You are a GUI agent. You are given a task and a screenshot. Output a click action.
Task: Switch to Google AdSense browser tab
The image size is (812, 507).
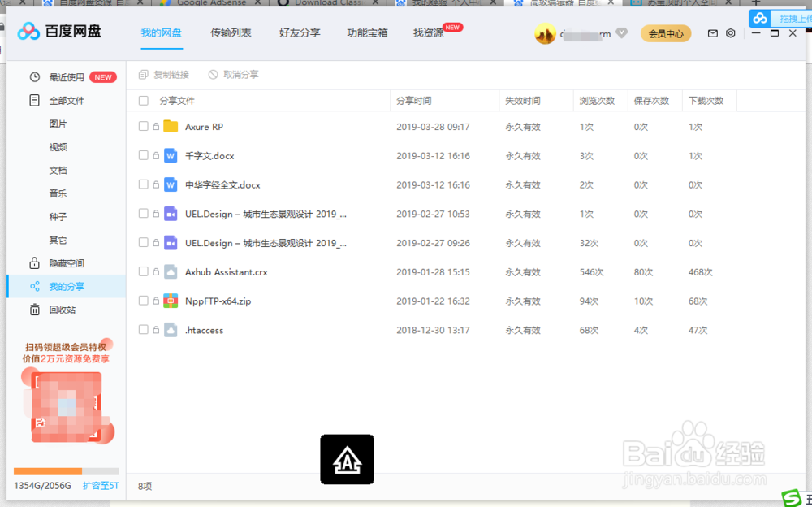click(x=211, y=2)
